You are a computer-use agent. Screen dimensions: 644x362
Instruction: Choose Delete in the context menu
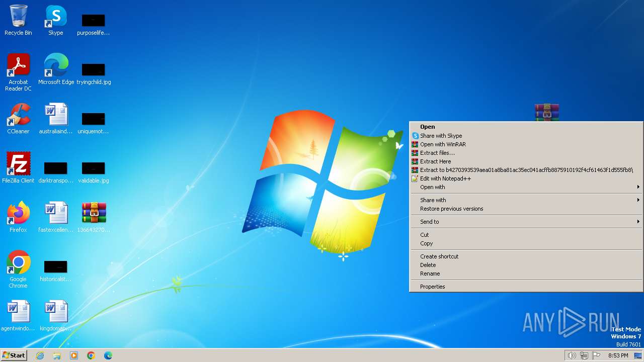click(526, 265)
